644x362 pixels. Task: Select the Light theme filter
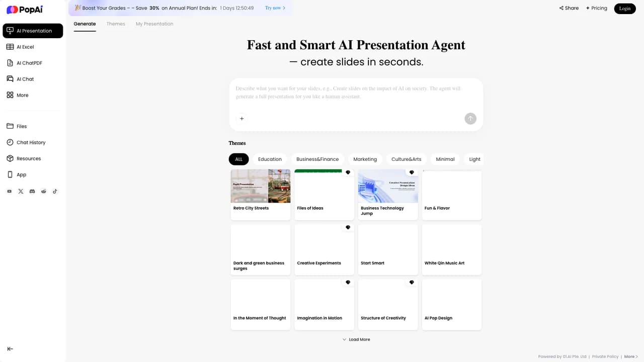473,159
